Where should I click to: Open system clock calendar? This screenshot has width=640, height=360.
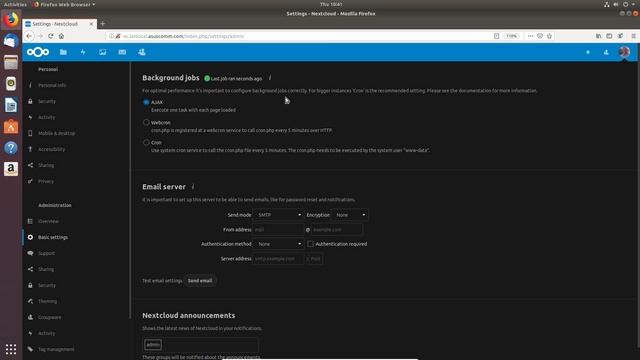click(x=331, y=4)
